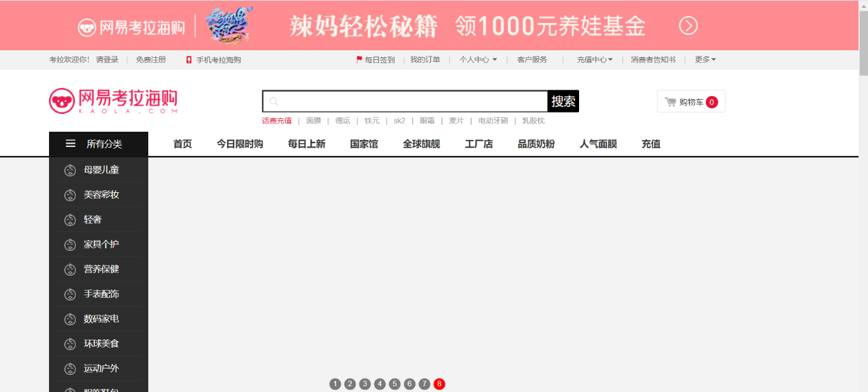Click the 麦片 hot search link
The height and width of the screenshot is (392, 868).
[456, 120]
